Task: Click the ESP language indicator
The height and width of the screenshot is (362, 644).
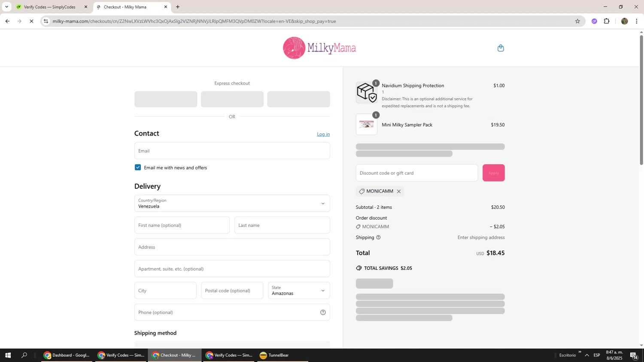Action: tap(597, 355)
